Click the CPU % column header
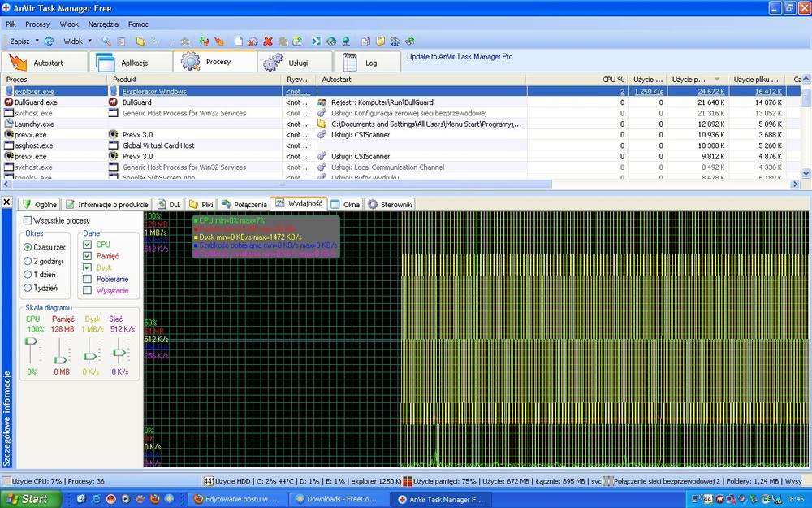This screenshot has height=508, width=812. click(x=577, y=80)
